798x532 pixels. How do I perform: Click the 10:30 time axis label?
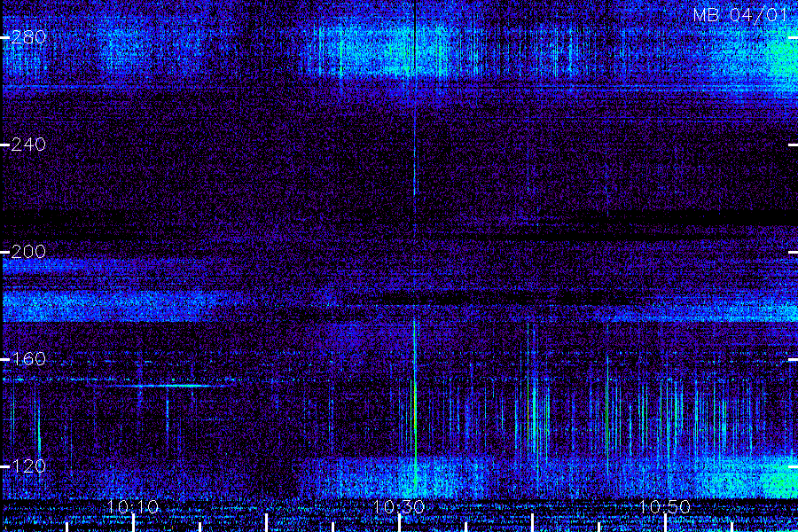click(398, 507)
